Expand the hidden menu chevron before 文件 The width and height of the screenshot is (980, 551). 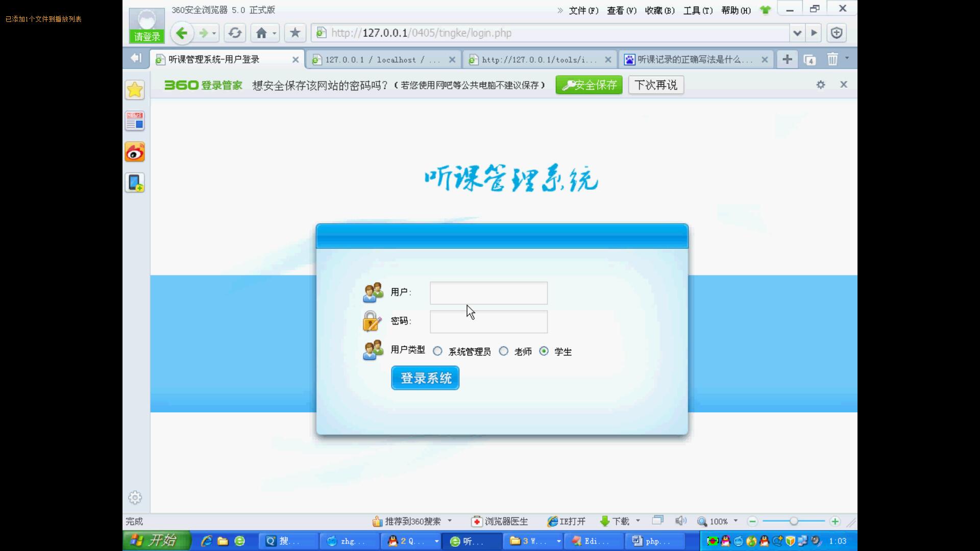[x=560, y=10]
